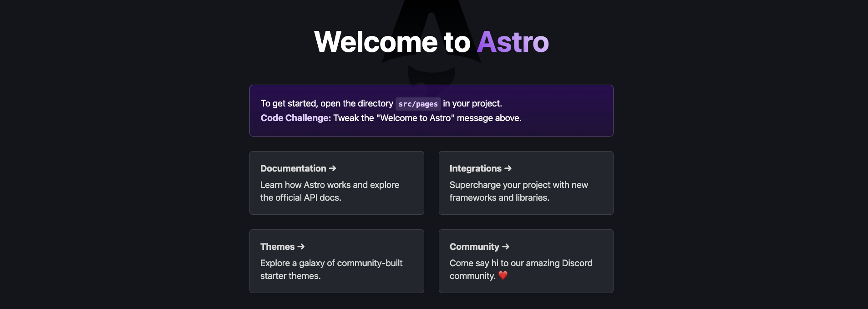Click the arrow icon next to Documentation
The height and width of the screenshot is (309, 868).
(x=332, y=168)
